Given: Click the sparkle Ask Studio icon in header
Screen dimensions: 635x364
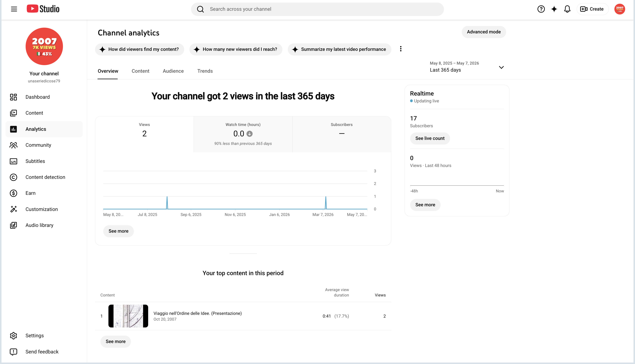Looking at the screenshot, I should (554, 9).
